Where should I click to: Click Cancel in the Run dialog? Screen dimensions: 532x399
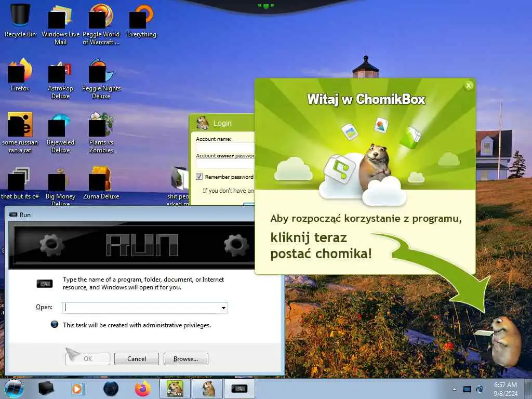coord(137,358)
